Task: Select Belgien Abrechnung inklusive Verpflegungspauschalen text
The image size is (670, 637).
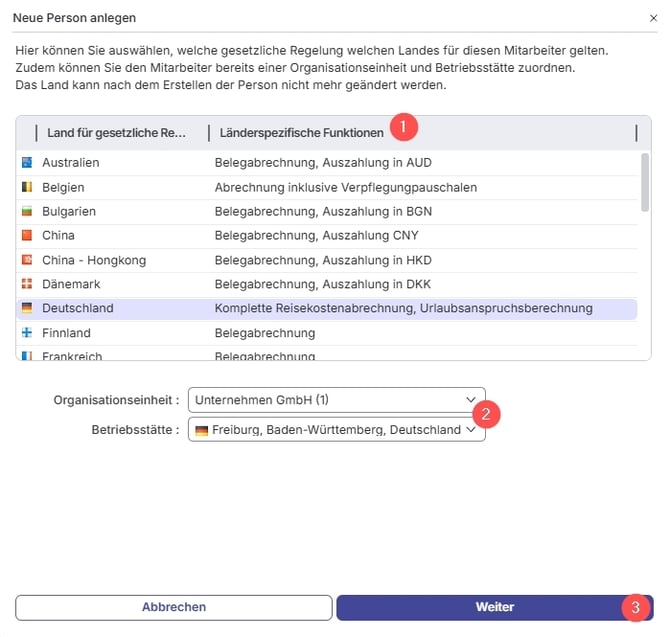Action: tap(345, 187)
